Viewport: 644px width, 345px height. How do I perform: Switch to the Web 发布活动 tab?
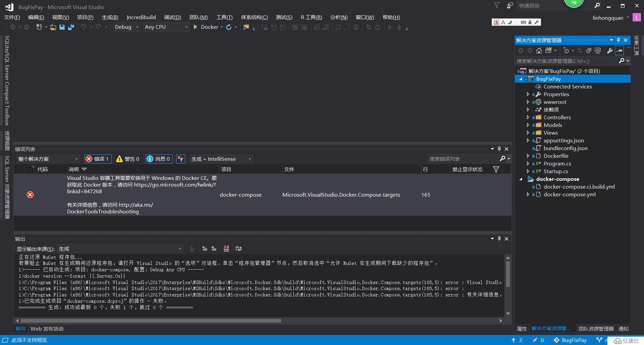(47, 329)
